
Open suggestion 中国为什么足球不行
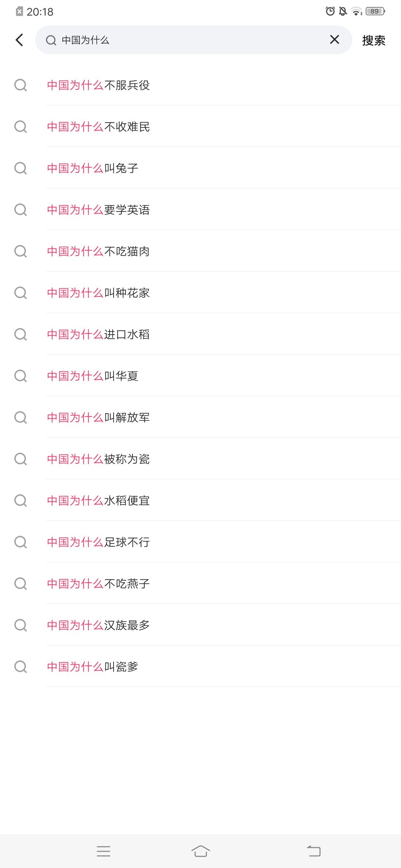[98, 542]
